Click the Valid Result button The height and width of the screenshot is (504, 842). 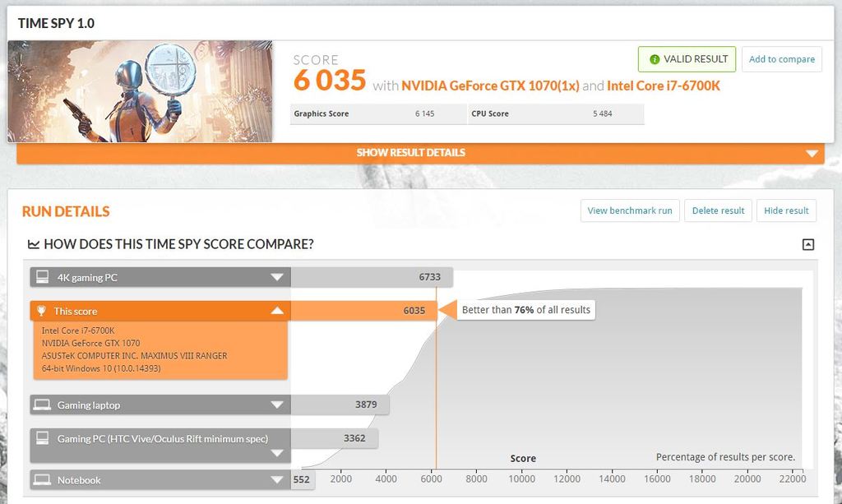pyautogui.click(x=687, y=59)
